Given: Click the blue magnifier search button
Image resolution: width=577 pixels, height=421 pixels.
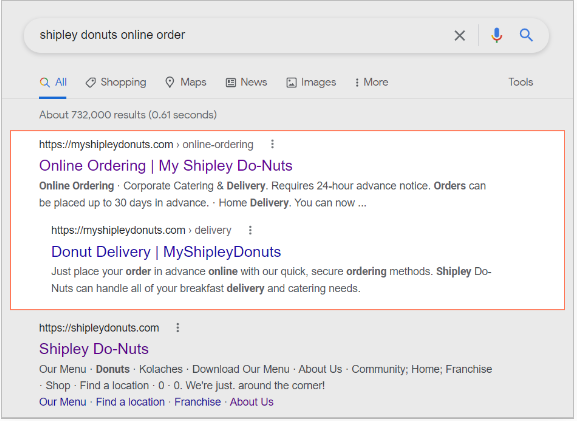Looking at the screenshot, I should [x=526, y=35].
